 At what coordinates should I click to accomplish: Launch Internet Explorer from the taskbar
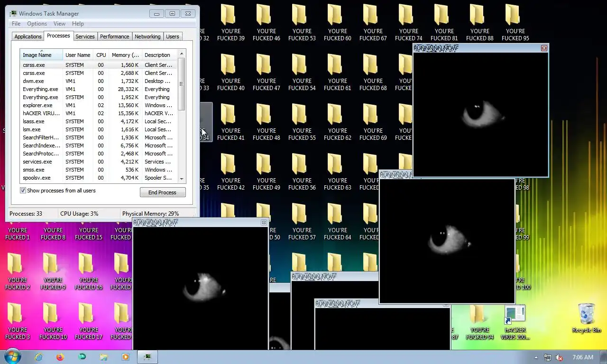pyautogui.click(x=38, y=357)
